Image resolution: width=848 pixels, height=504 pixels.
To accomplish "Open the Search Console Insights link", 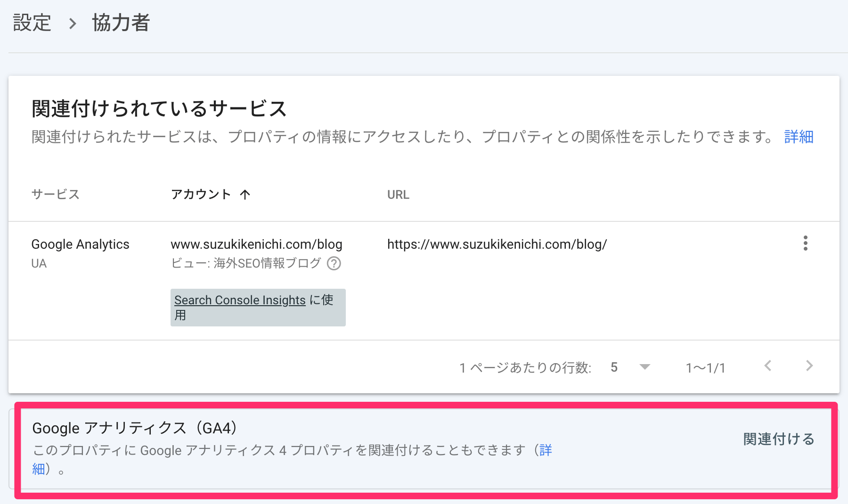I will [240, 300].
